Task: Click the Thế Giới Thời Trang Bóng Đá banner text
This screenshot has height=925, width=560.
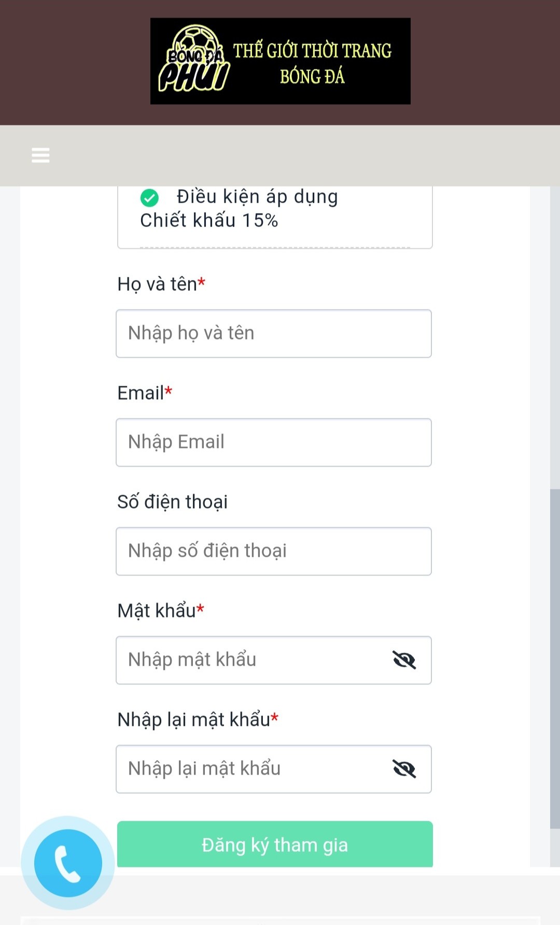Action: point(312,63)
